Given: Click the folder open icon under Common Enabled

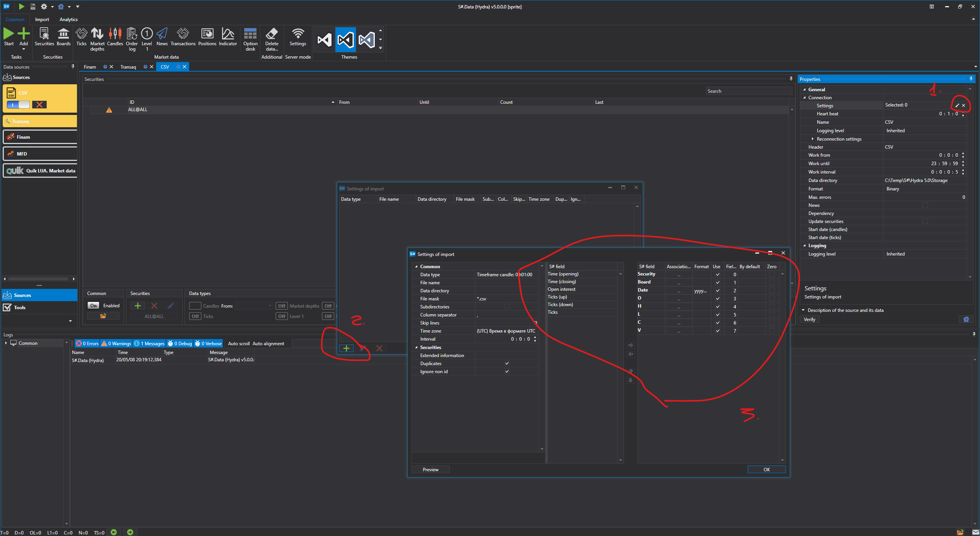Looking at the screenshot, I should click(x=103, y=316).
